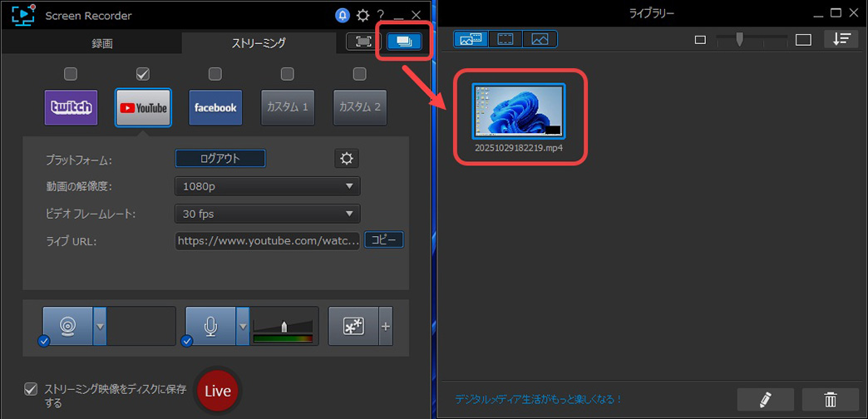The height and width of the screenshot is (419, 868).
Task: Uncheck the YouTube checkbox
Action: (143, 74)
